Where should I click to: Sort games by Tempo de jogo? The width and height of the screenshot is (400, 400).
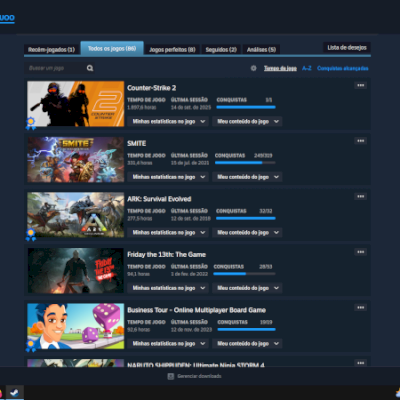[280, 68]
